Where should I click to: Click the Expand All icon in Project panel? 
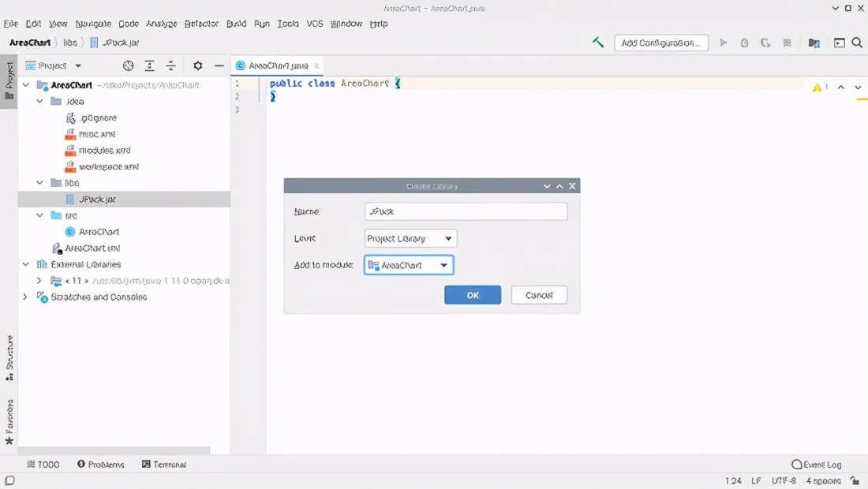tap(149, 65)
